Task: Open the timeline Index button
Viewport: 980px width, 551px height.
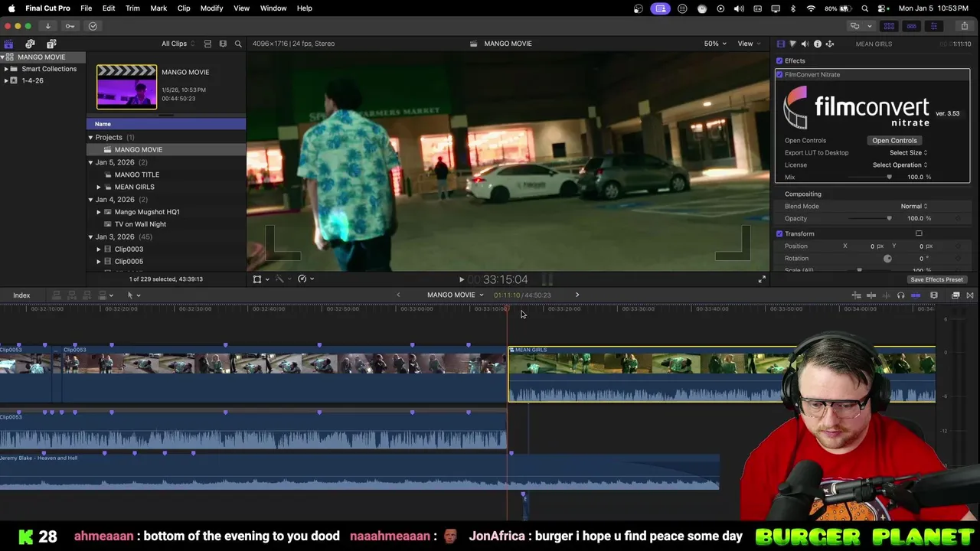Action: coord(21,295)
